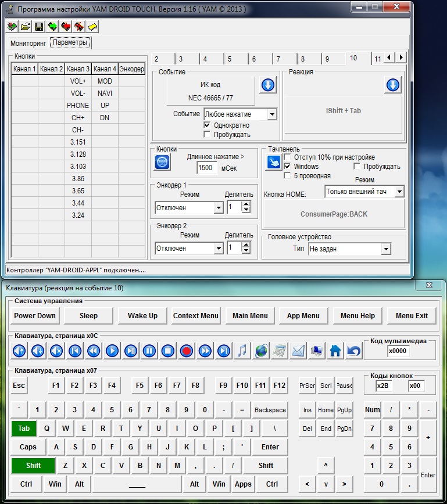Click the calculator multimedia icon
447x504 pixels.
[x=280, y=351]
